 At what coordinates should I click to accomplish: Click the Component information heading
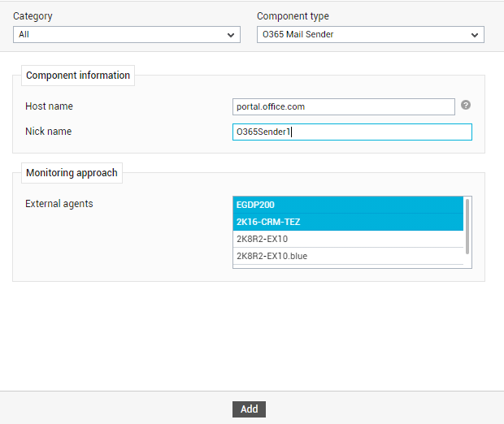[x=78, y=76]
